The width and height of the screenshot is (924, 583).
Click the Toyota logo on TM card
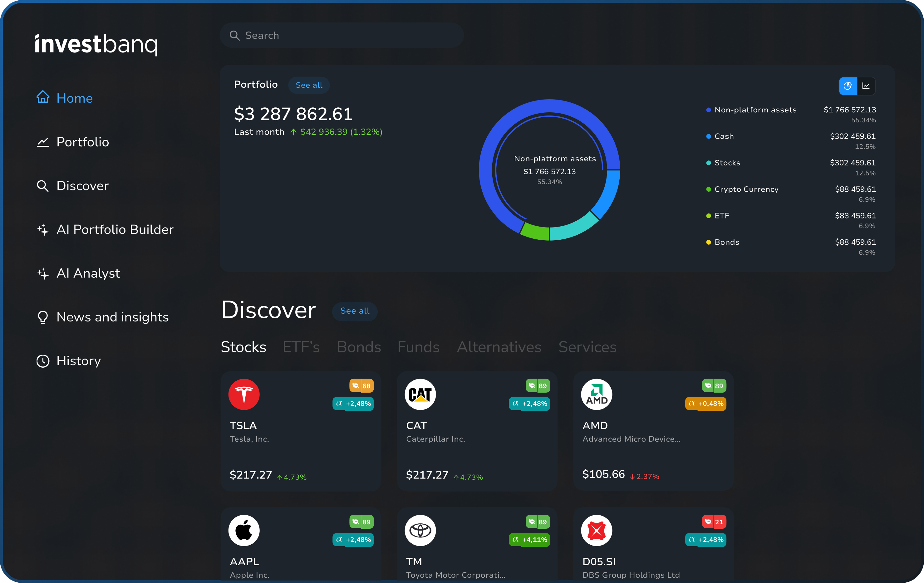point(420,531)
